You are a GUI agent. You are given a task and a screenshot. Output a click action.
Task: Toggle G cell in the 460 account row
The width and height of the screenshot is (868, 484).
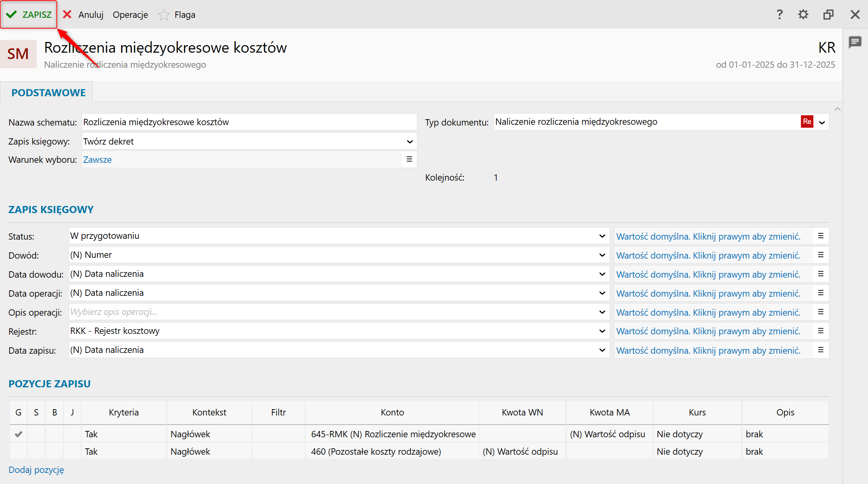click(18, 452)
